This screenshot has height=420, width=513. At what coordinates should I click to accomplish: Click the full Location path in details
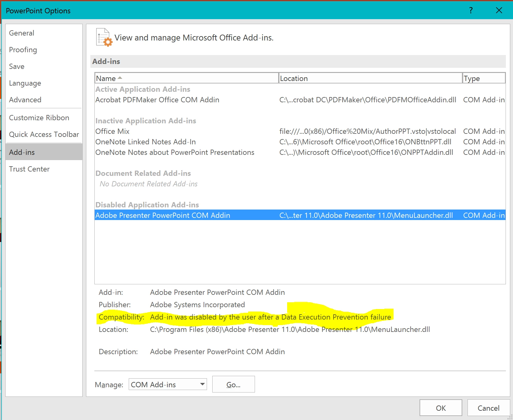click(x=290, y=329)
